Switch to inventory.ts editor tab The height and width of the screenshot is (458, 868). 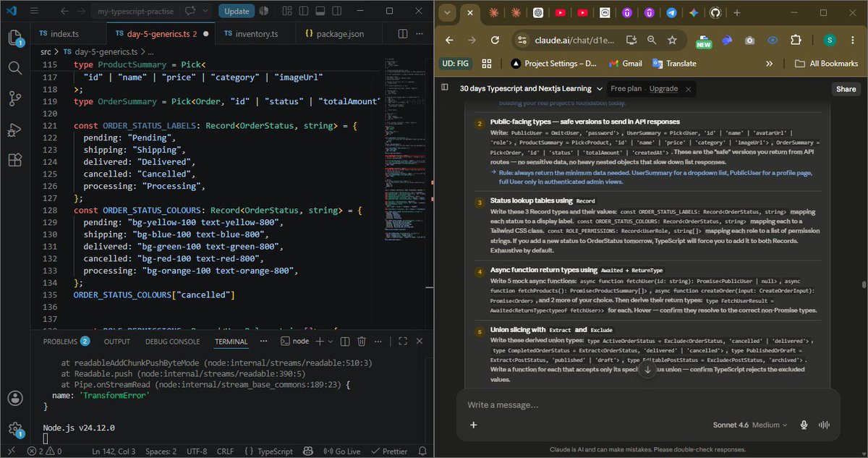click(256, 34)
